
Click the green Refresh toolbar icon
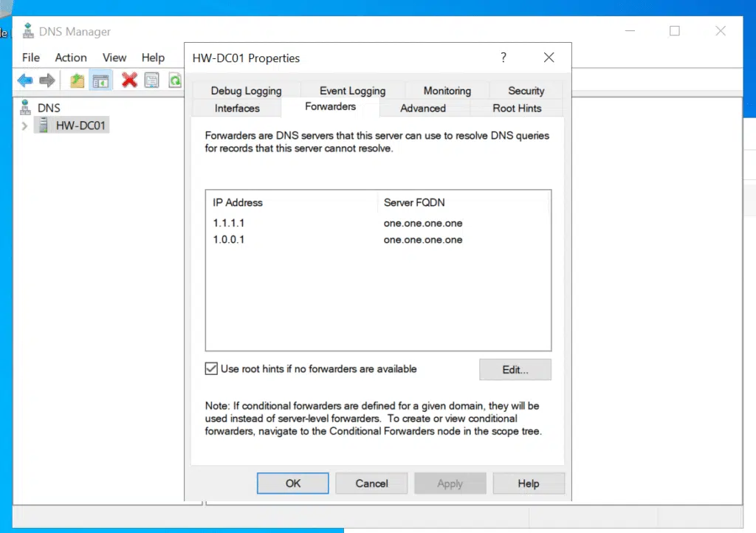(x=175, y=80)
